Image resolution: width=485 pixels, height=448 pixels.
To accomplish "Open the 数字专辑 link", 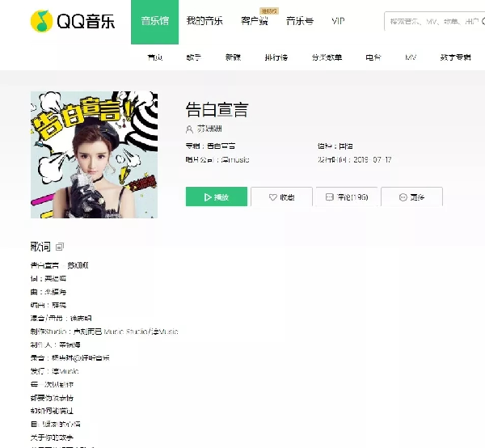I will pyautogui.click(x=455, y=57).
